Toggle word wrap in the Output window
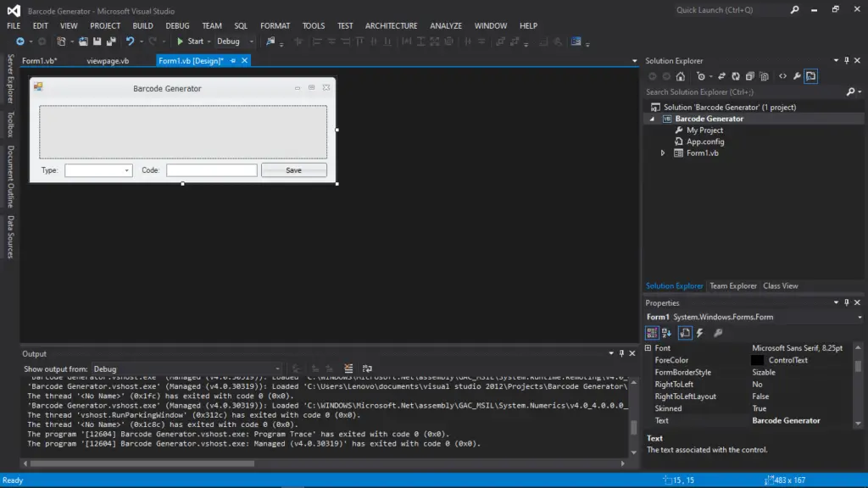This screenshot has width=868, height=488. coord(365,366)
